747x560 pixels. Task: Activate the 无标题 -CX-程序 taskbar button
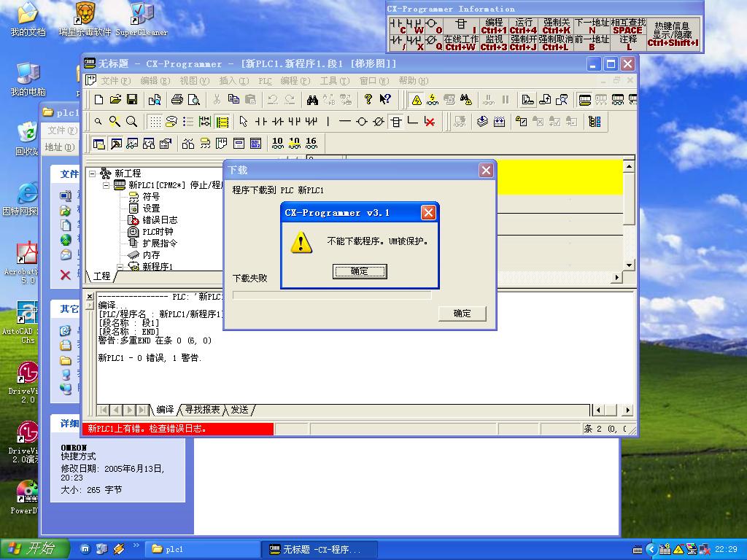pos(320,549)
